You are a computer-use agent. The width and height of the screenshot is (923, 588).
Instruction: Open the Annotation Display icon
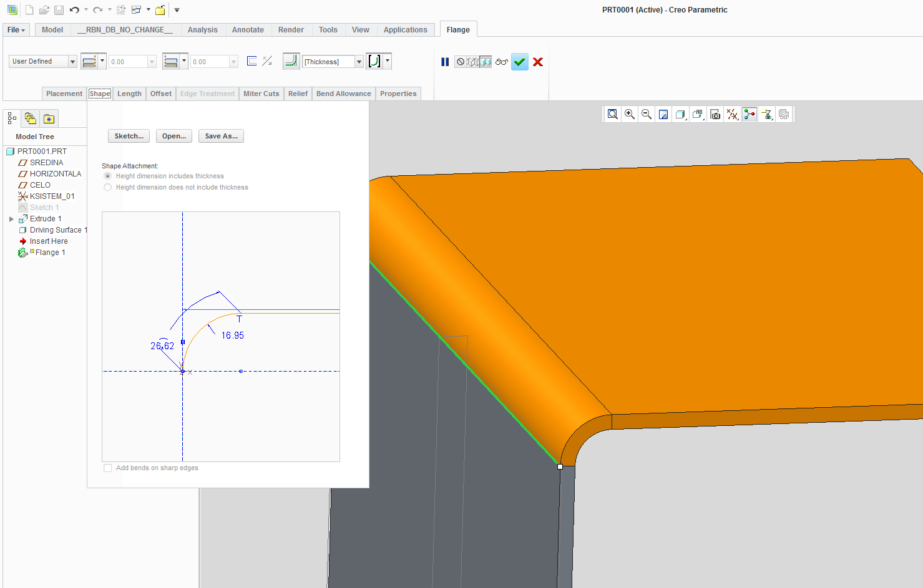pos(767,114)
